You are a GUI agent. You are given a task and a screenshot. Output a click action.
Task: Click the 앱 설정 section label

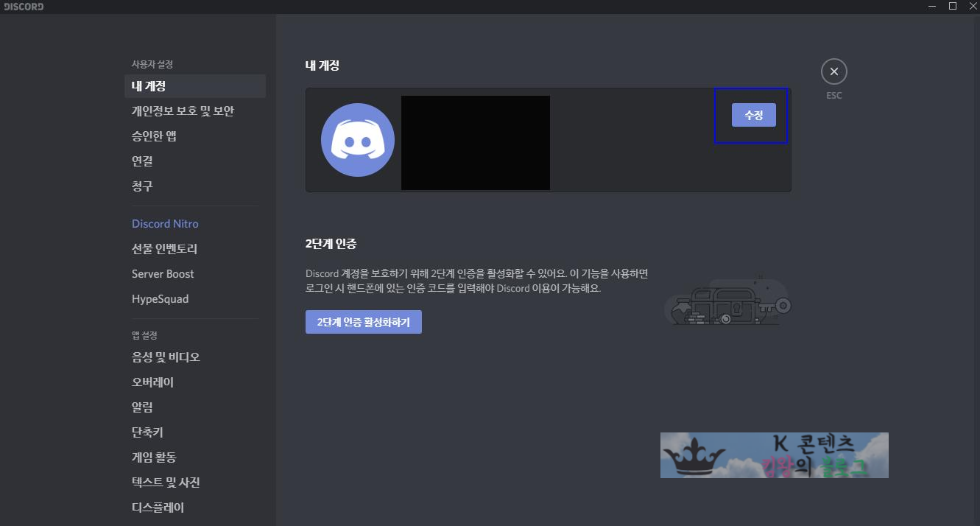144,335
